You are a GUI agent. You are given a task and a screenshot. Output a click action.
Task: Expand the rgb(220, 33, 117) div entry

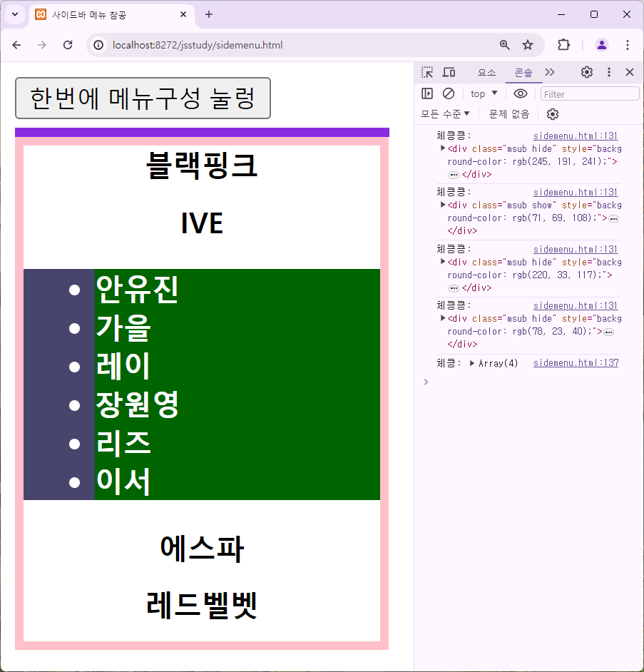point(443,261)
